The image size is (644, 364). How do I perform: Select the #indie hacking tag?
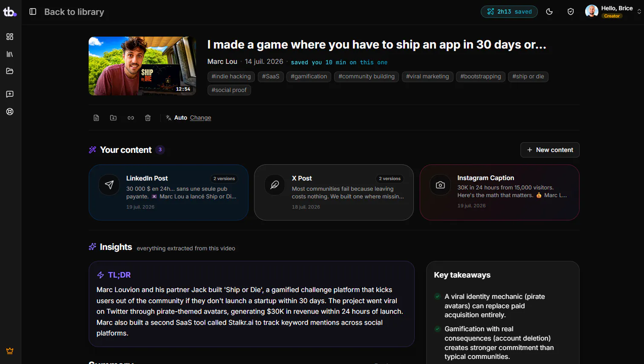pyautogui.click(x=231, y=77)
